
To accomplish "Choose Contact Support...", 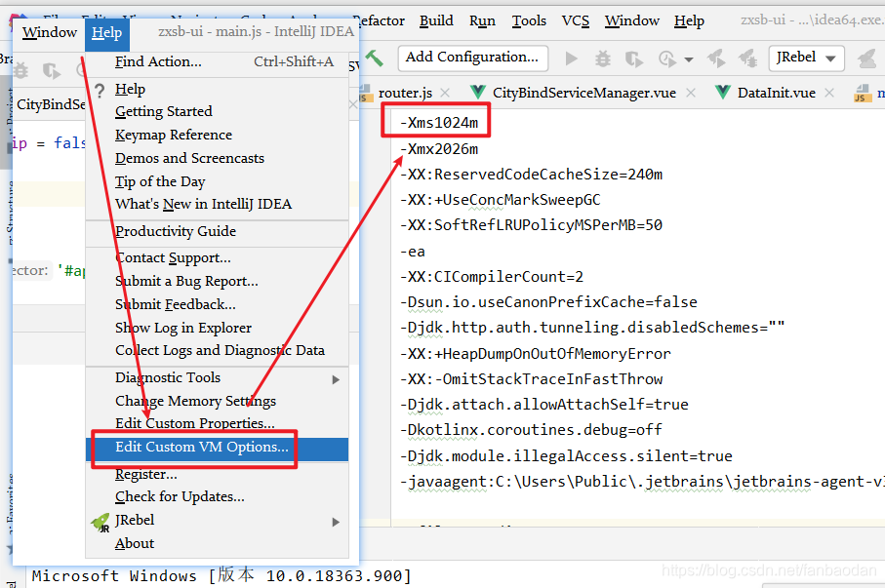I will pyautogui.click(x=218, y=257).
